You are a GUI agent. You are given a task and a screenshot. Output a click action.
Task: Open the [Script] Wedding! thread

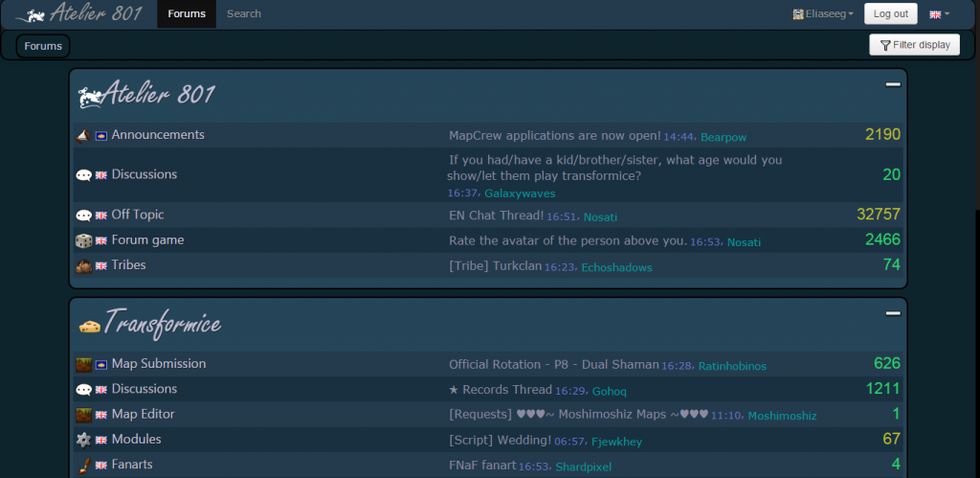pyautogui.click(x=500, y=441)
